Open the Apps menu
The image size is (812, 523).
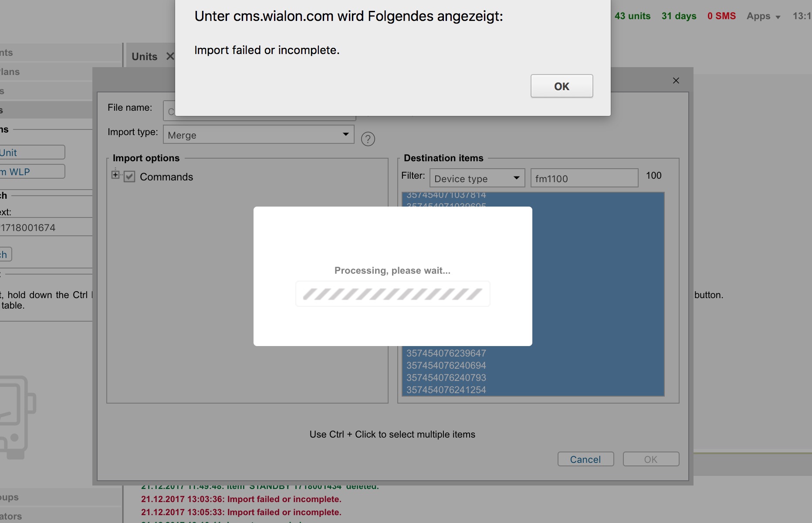[763, 16]
